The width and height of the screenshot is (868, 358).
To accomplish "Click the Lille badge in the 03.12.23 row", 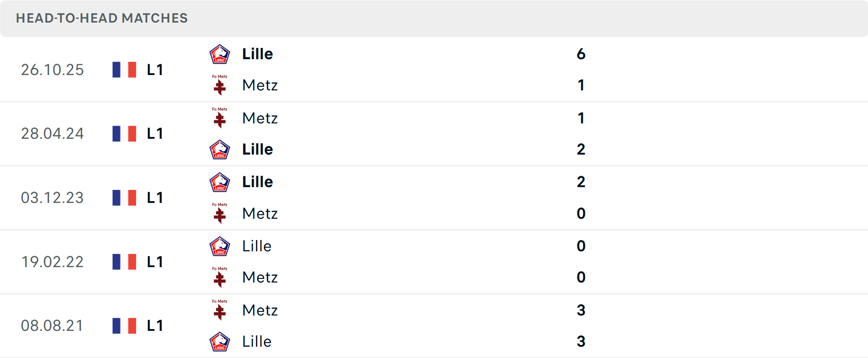I will tap(219, 182).
